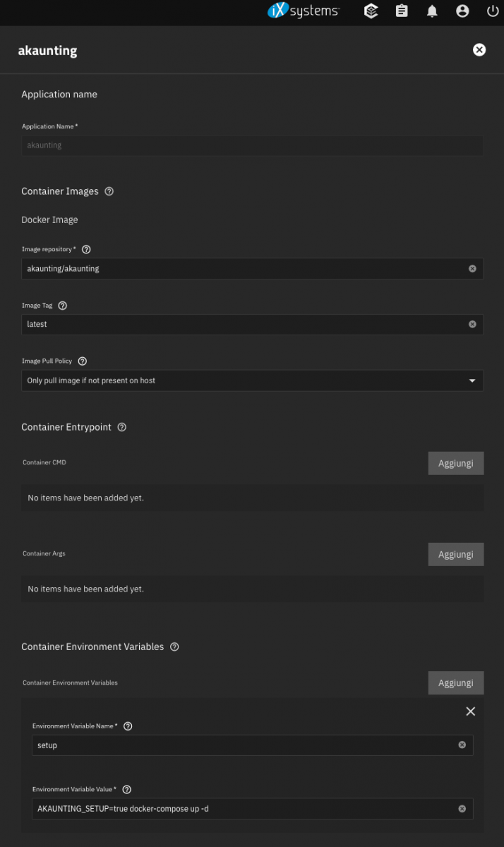
Task: Open the TrueCommand status icon
Action: 371,11
